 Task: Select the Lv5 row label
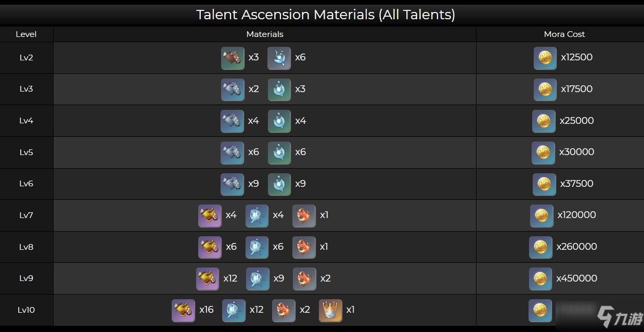26,152
